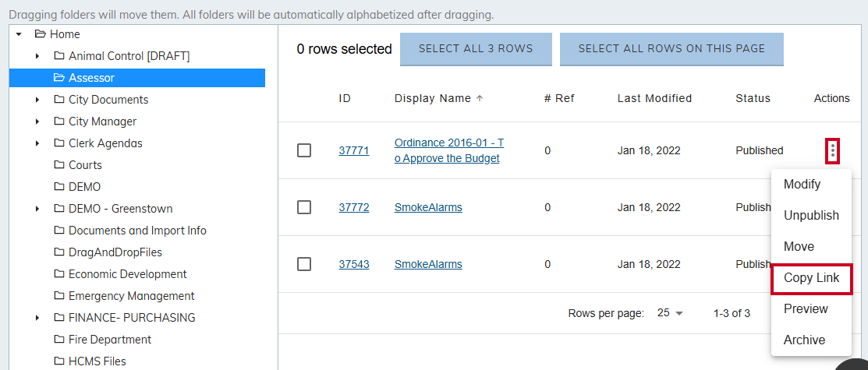Screen dimensions: 868x370
Task: Click the City Documents folder icon
Action: 58,100
